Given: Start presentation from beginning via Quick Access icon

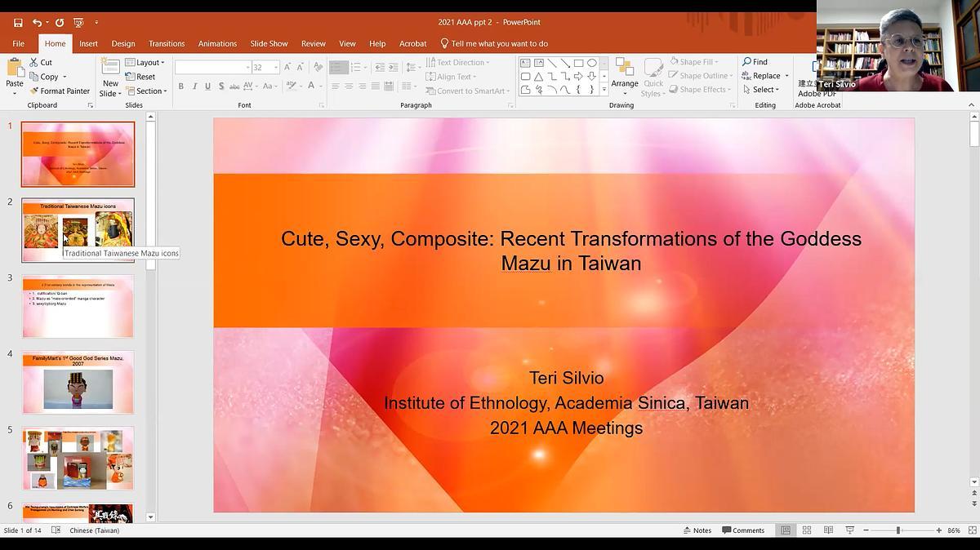Looking at the screenshot, I should point(78,23).
